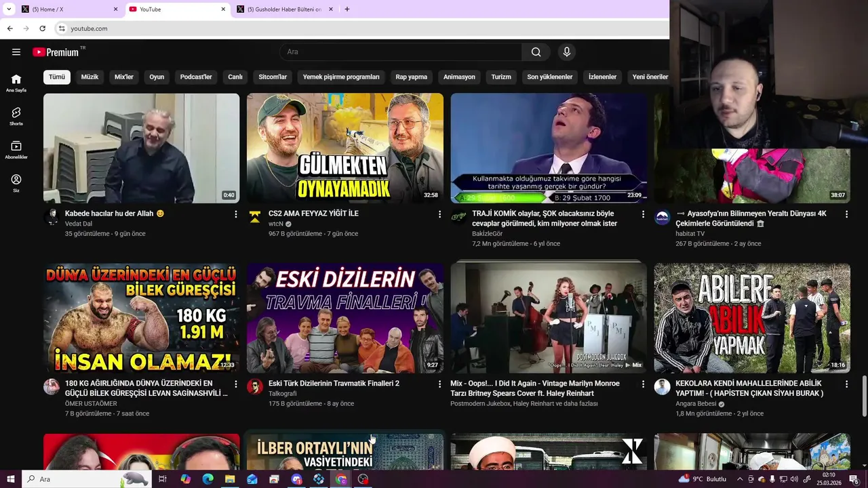The width and height of the screenshot is (868, 488).
Task: Click wtcN channel avatar
Action: [x=255, y=217]
